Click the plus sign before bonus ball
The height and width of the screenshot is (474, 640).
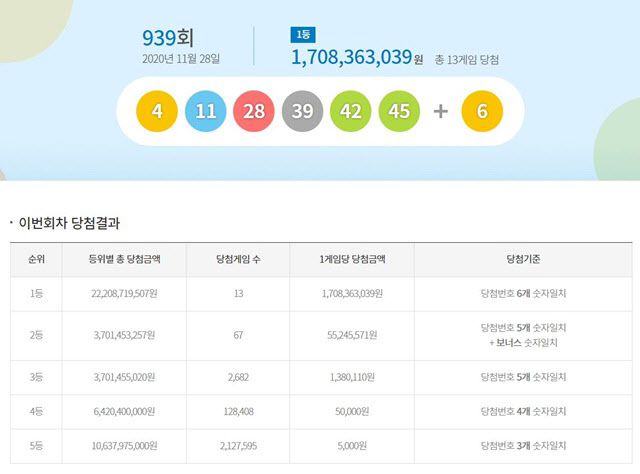point(440,111)
